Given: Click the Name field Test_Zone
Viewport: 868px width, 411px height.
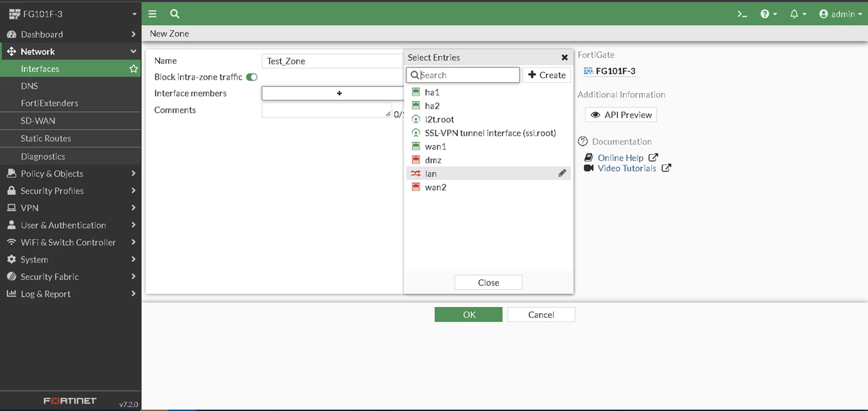Looking at the screenshot, I should [x=333, y=61].
